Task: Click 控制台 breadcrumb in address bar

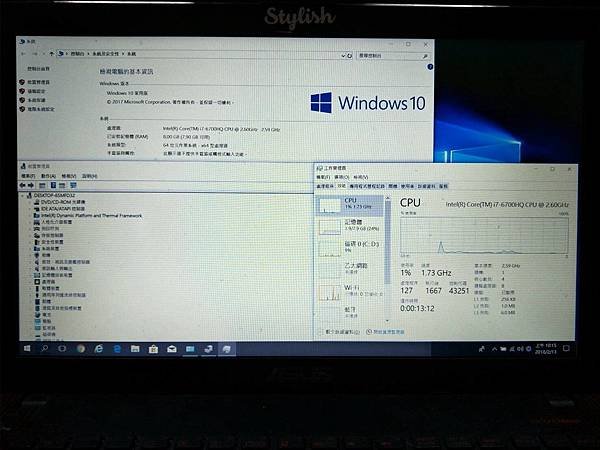Action: 77,54
